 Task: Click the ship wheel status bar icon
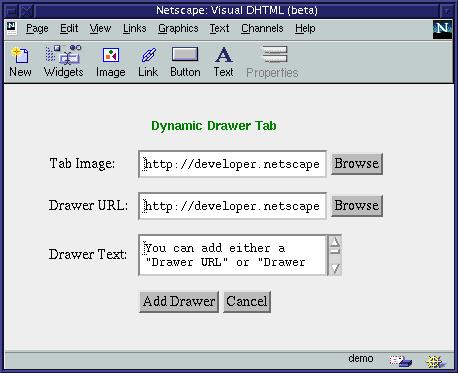pyautogui.click(x=435, y=361)
